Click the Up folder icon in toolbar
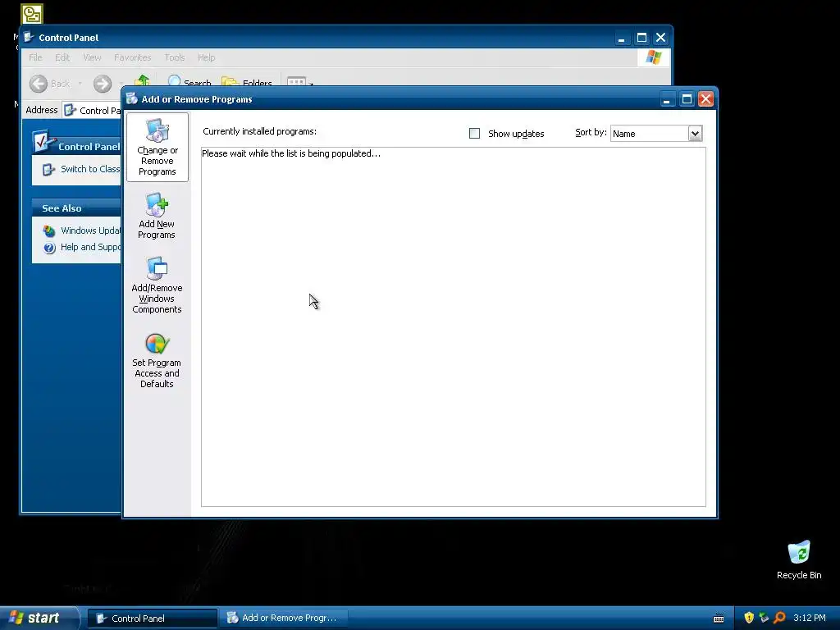Image resolution: width=840 pixels, height=630 pixels. [x=143, y=80]
